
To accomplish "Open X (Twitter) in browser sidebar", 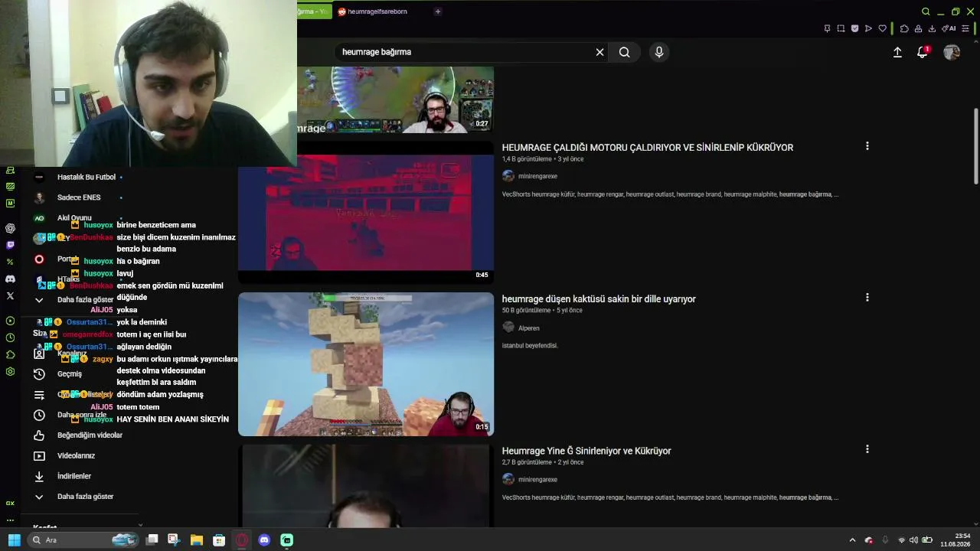I will tap(10, 295).
